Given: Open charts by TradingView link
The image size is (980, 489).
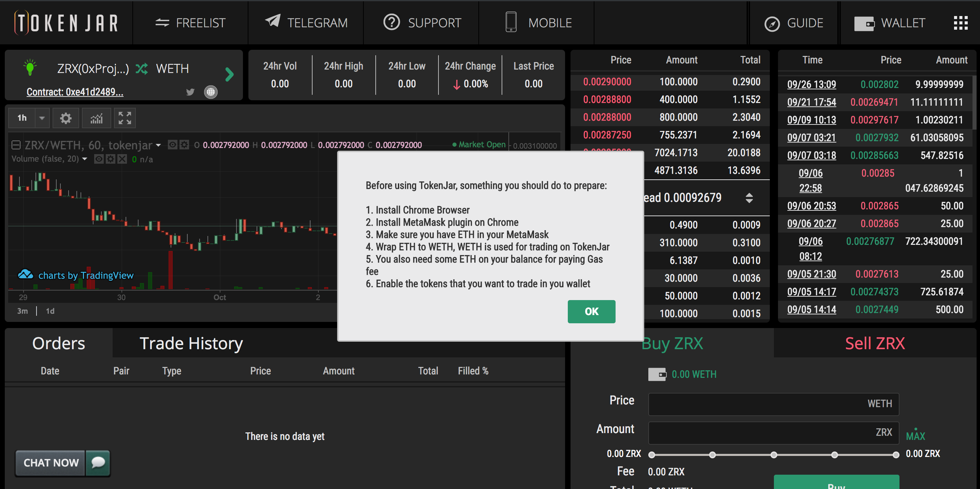Looking at the screenshot, I should point(76,275).
